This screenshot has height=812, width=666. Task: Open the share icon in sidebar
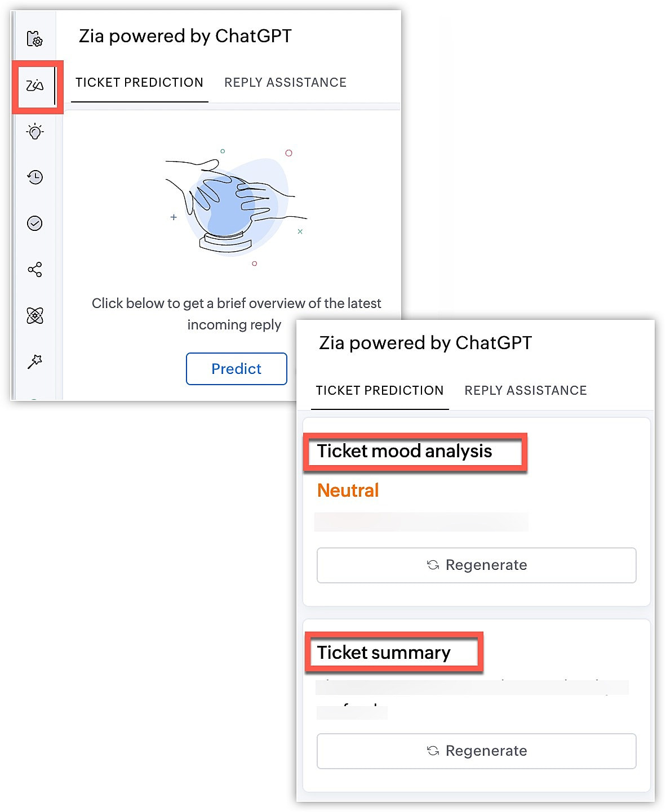35,270
